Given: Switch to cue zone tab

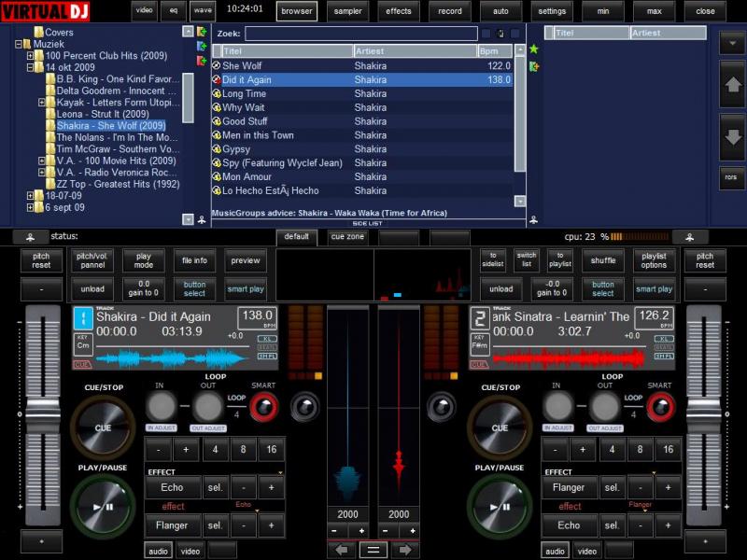Looking at the screenshot, I should click(347, 237).
